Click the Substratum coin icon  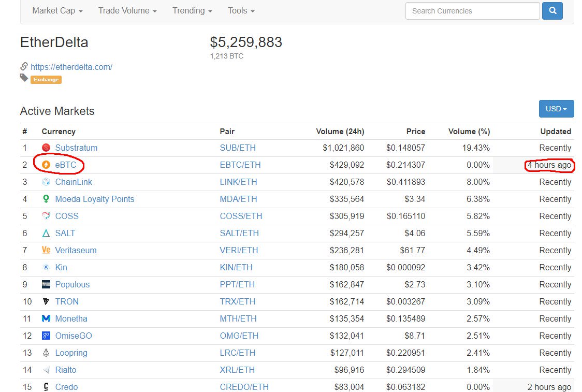point(46,148)
